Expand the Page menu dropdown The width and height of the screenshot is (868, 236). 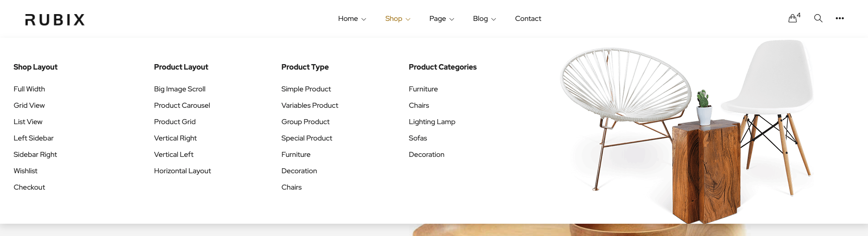[x=441, y=19]
